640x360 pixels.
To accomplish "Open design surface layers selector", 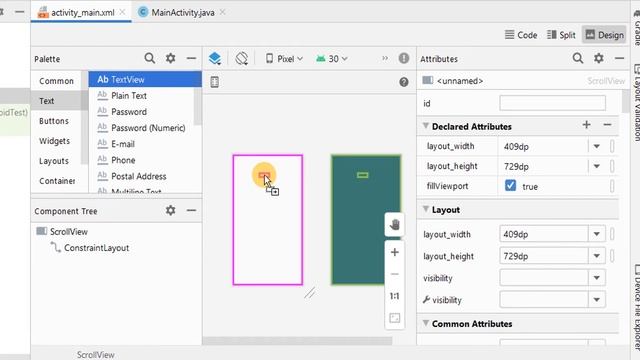I will (215, 58).
